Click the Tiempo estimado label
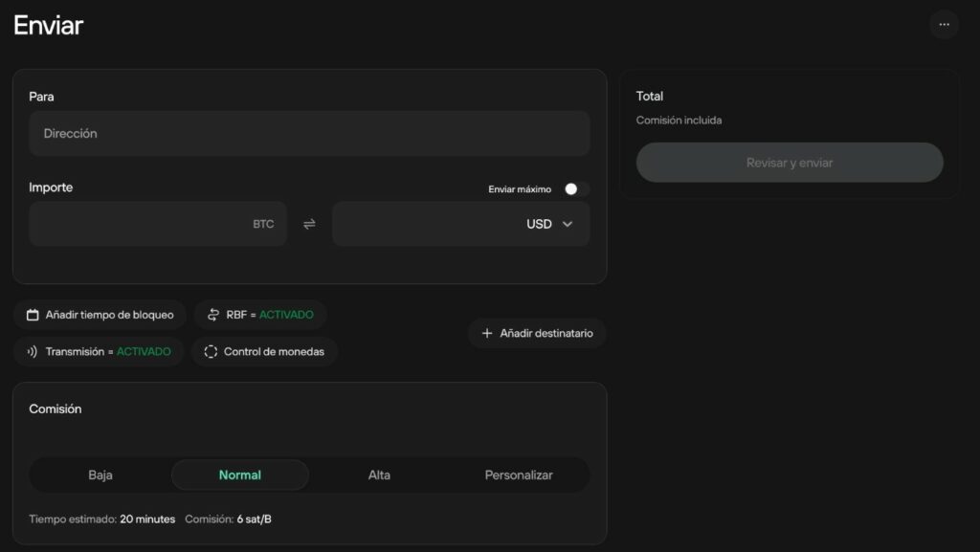 point(73,519)
